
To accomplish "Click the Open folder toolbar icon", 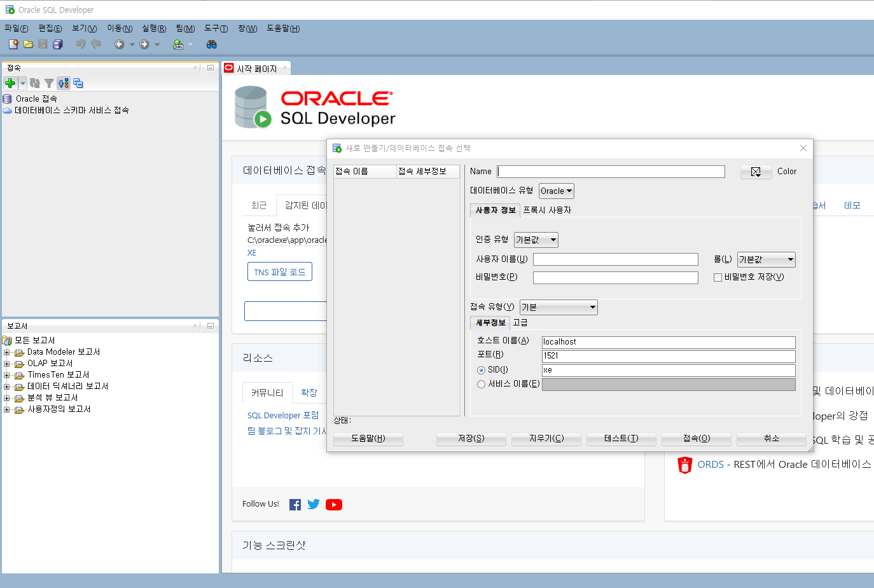I will (x=28, y=44).
